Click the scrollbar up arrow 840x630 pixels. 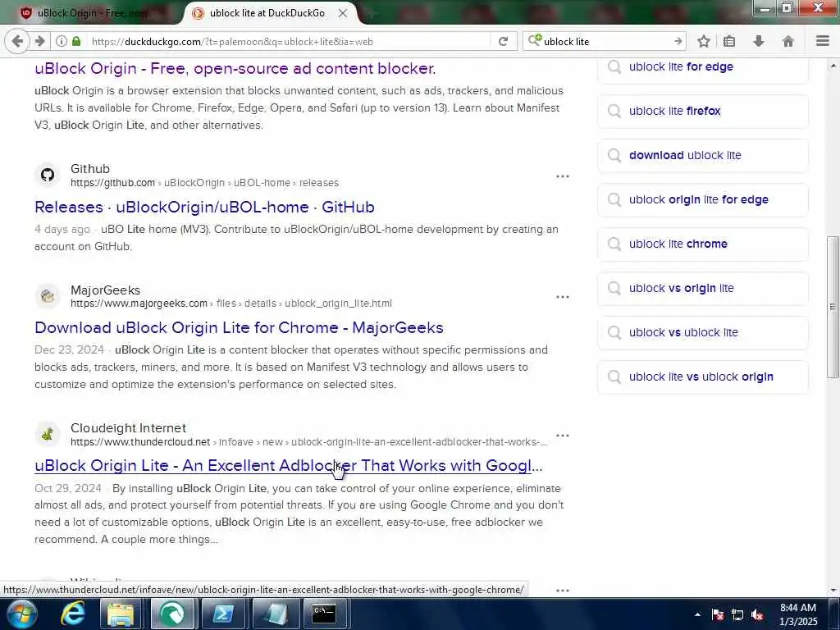point(833,66)
